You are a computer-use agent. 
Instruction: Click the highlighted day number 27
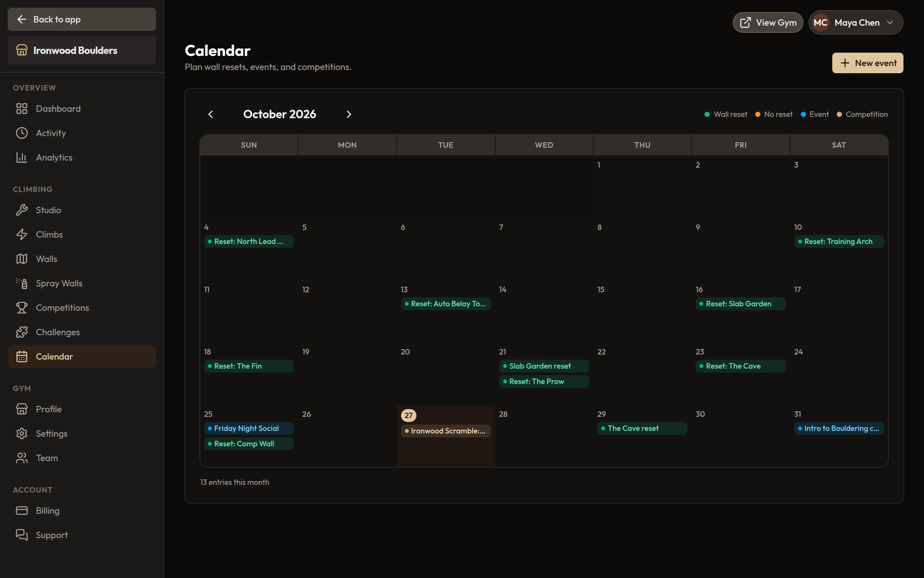(408, 415)
